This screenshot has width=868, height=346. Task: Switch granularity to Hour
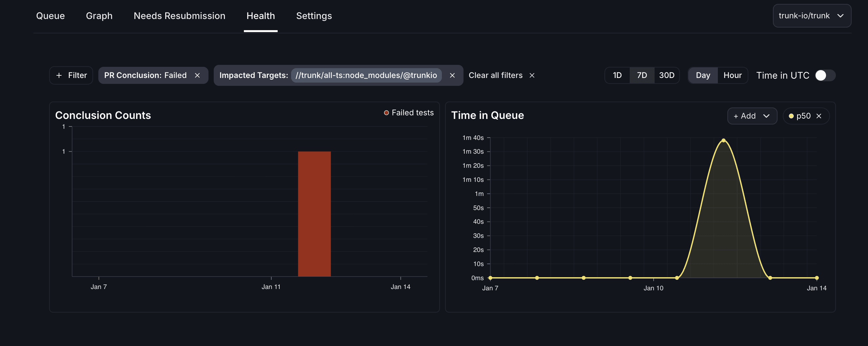(732, 75)
